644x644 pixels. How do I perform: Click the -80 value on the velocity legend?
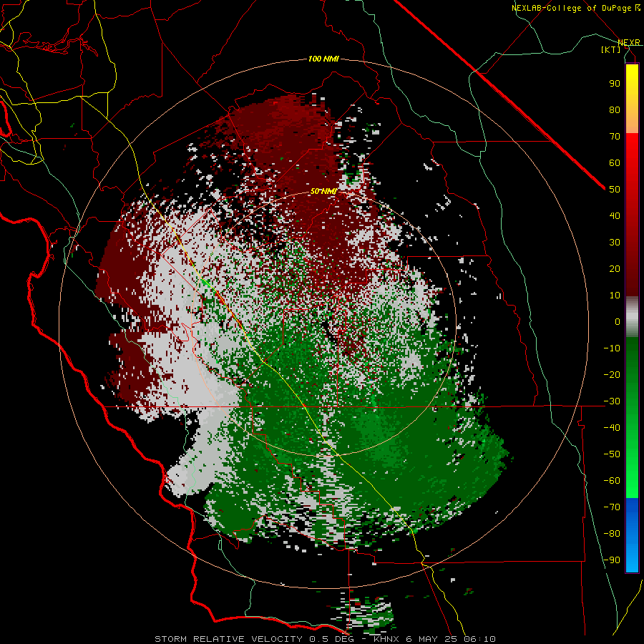coord(612,534)
